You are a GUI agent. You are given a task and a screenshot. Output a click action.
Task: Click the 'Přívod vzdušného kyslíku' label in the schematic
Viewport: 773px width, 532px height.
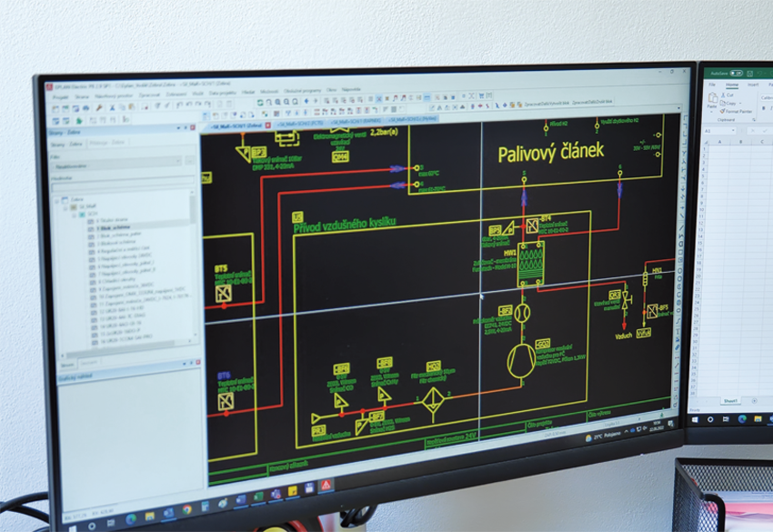coord(344,225)
